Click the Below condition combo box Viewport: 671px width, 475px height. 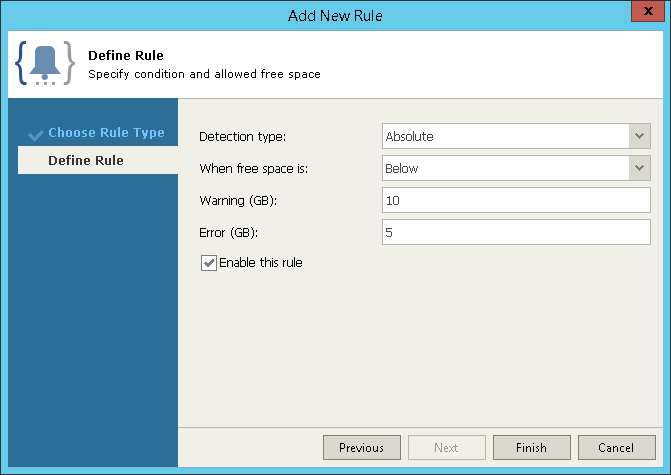(x=505, y=168)
